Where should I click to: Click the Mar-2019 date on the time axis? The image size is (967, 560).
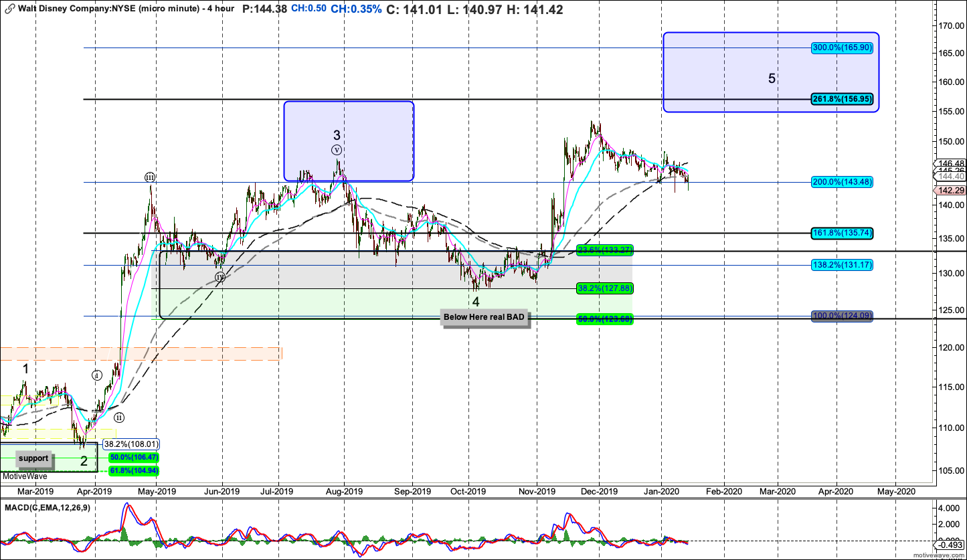point(35,491)
